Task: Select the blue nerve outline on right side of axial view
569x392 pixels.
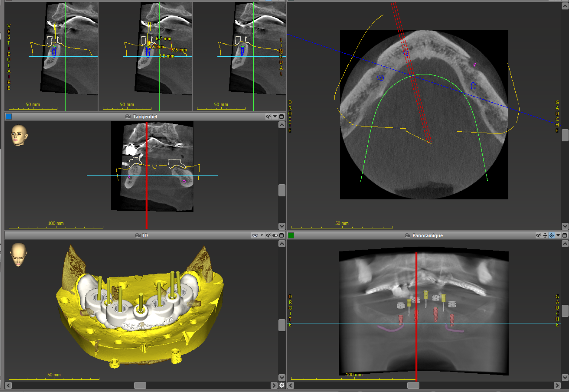Action: point(474,86)
